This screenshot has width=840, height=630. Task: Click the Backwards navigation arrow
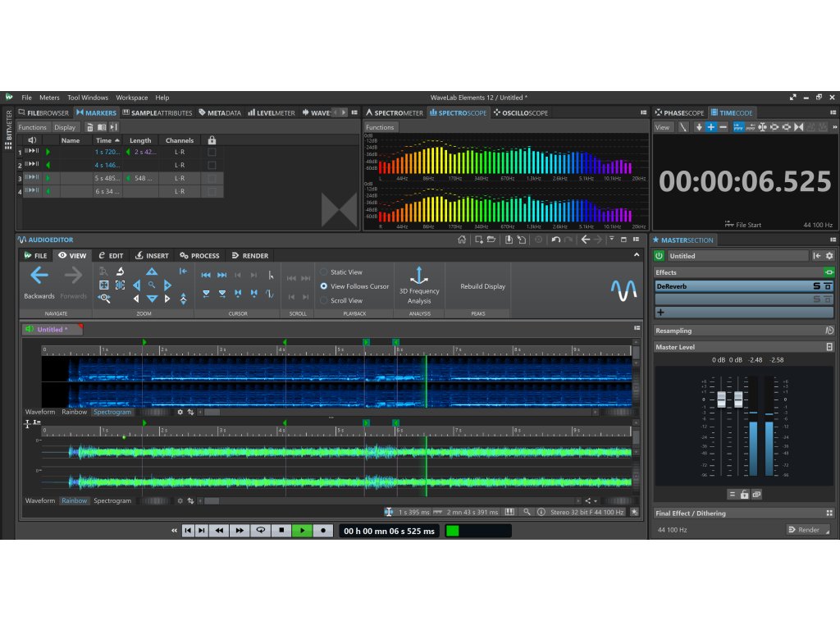pyautogui.click(x=39, y=276)
